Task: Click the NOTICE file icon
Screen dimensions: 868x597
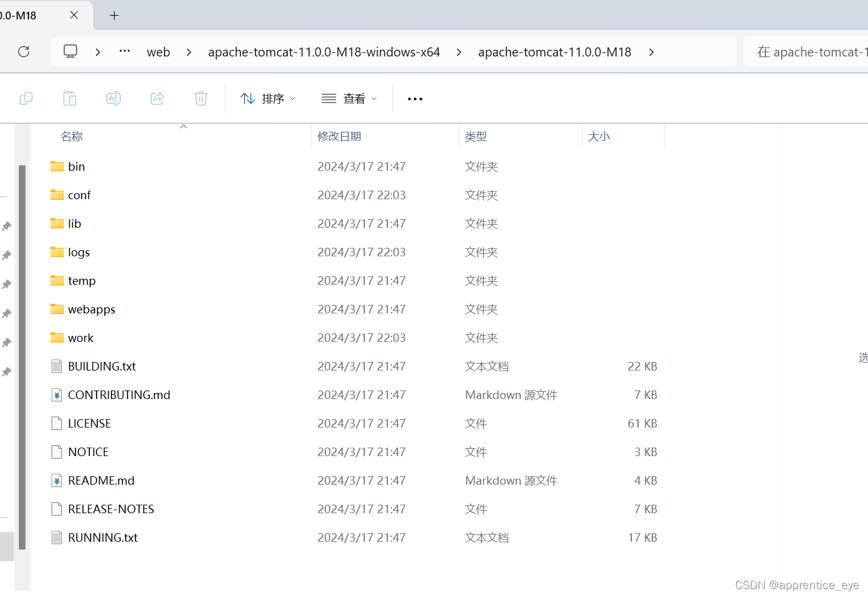Action: [x=57, y=452]
